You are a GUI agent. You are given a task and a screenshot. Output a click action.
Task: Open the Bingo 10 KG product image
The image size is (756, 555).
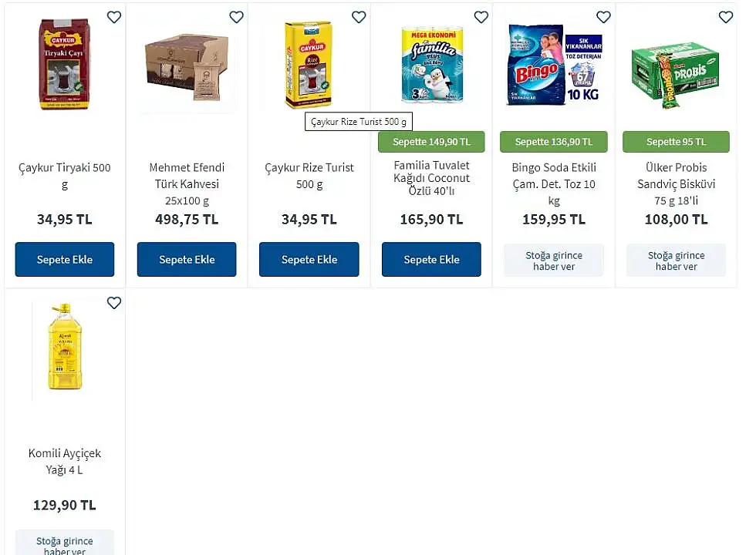click(555, 65)
